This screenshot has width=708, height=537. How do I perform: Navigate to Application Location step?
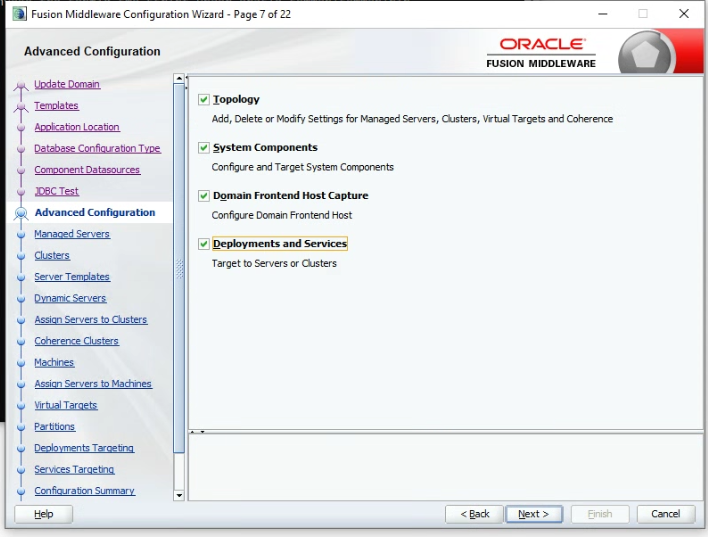pos(77,127)
